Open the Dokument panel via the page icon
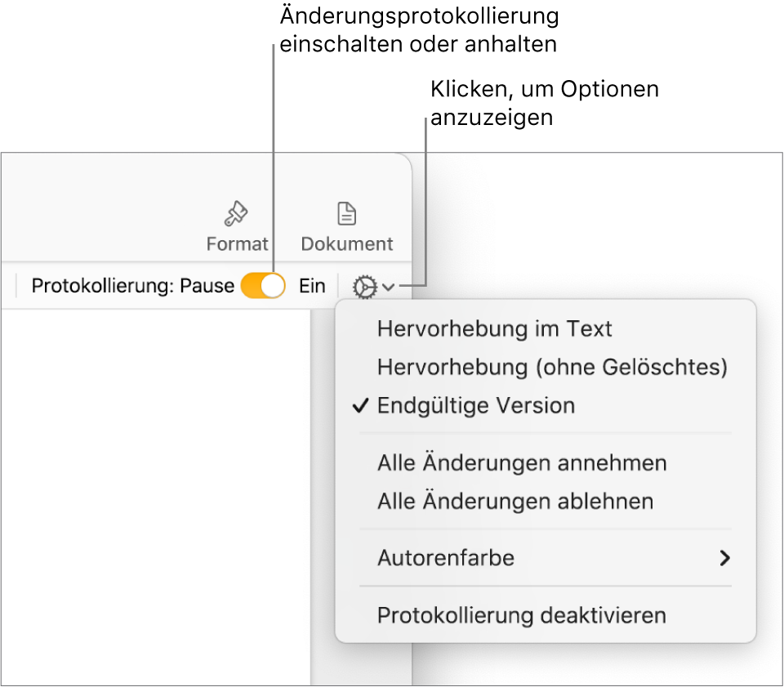The width and height of the screenshot is (784, 687). click(x=346, y=213)
